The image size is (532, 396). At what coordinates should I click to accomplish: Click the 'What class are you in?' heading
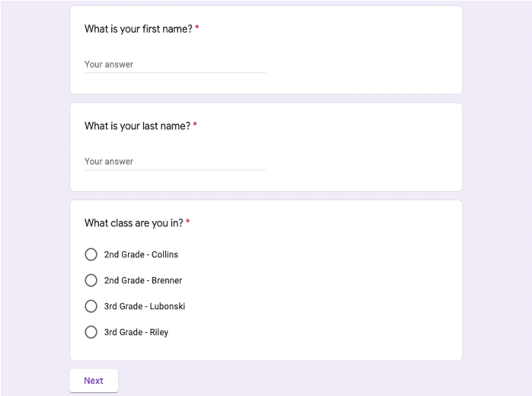133,223
